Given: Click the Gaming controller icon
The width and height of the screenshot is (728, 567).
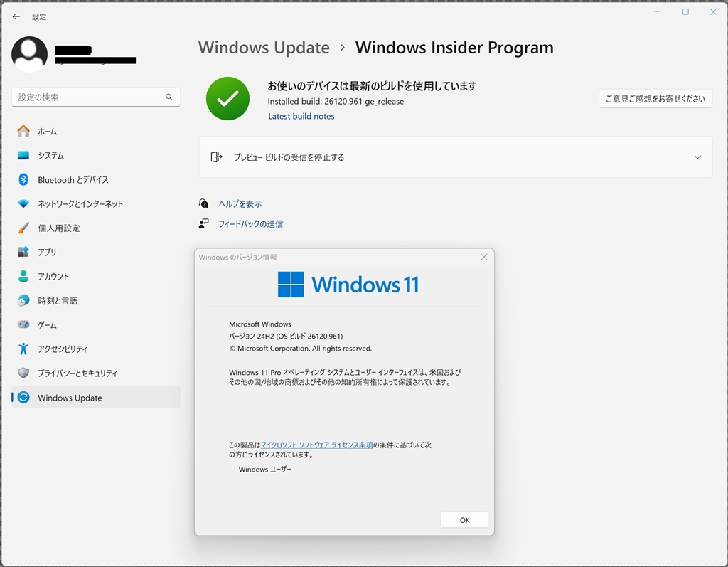Looking at the screenshot, I should tap(23, 324).
